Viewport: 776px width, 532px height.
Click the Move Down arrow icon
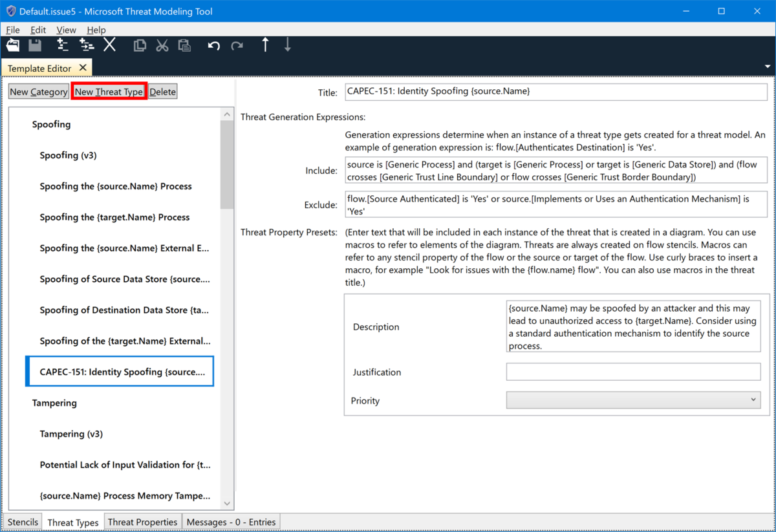288,45
